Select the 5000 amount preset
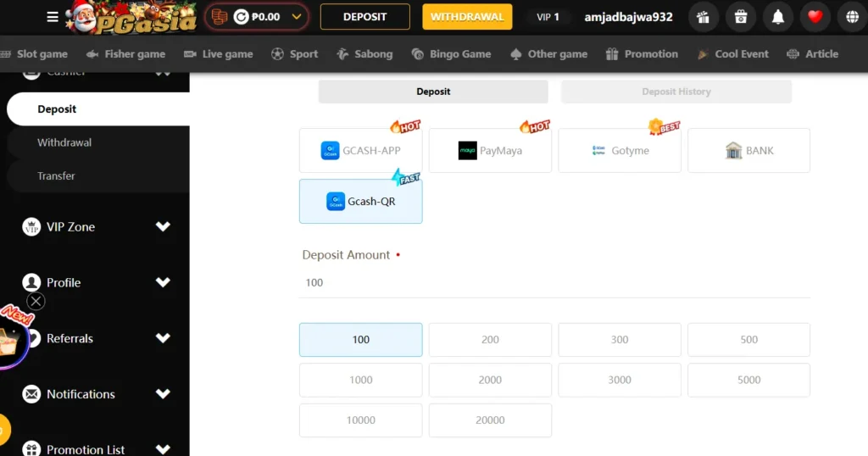The image size is (868, 456). pos(749,381)
